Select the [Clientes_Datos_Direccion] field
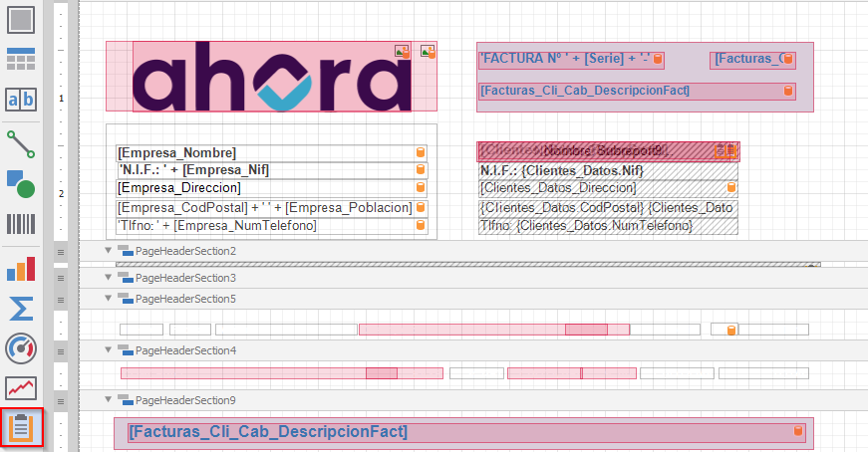This screenshot has height=452, width=868. click(608, 188)
